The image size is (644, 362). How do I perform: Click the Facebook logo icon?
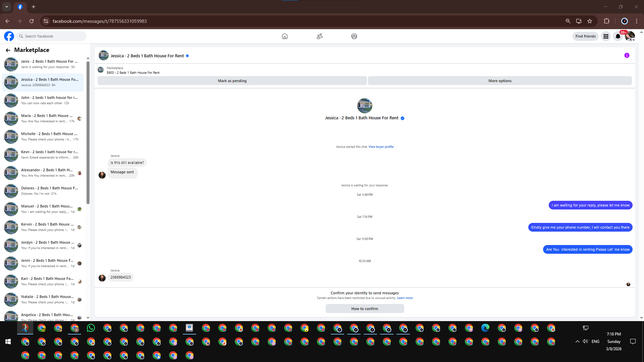tap(9, 36)
